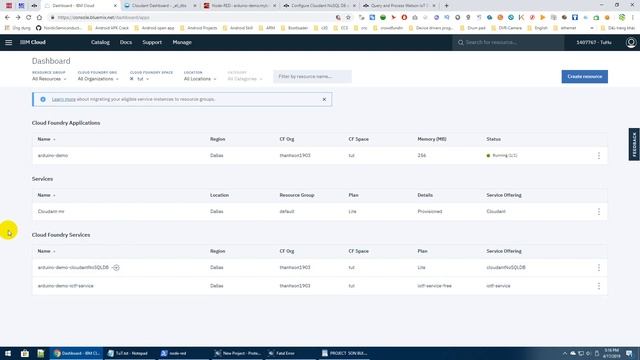Open the Bootloader bookmark folder
This screenshot has width=640, height=360.
[x=294, y=28]
